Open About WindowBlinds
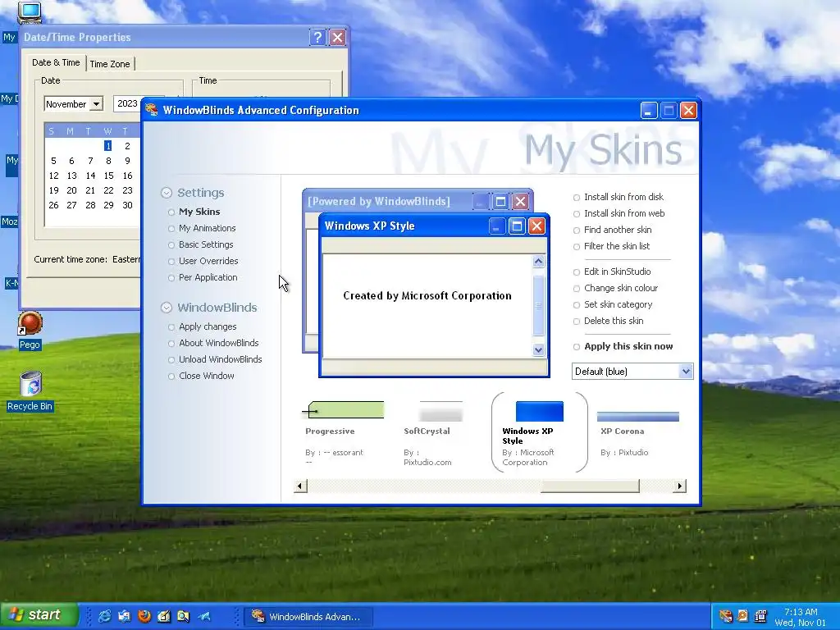Screen dimensions: 840x630 coord(218,343)
